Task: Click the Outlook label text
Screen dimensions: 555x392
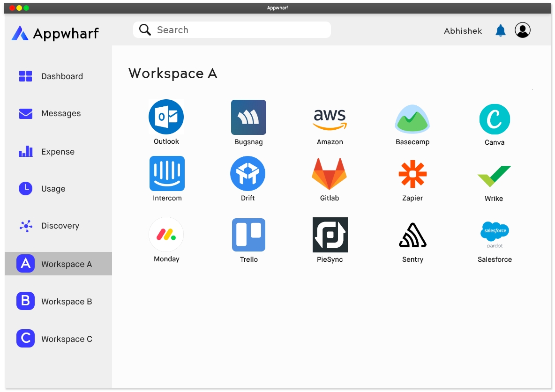Action: click(166, 141)
